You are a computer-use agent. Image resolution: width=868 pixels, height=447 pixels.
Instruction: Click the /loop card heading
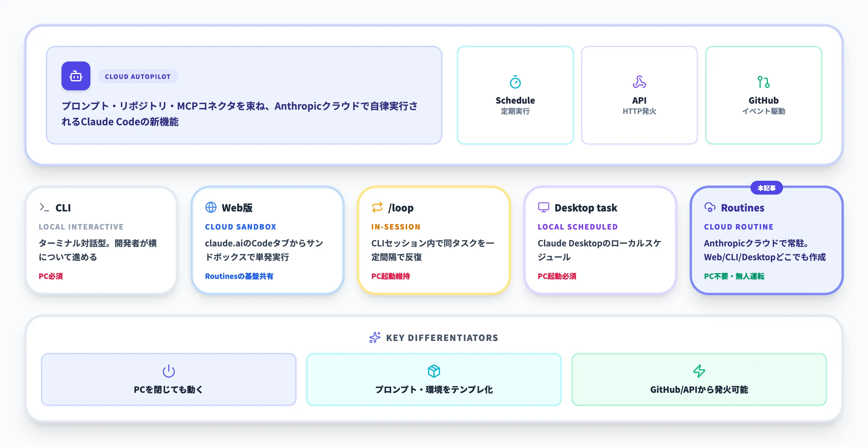pyautogui.click(x=401, y=208)
